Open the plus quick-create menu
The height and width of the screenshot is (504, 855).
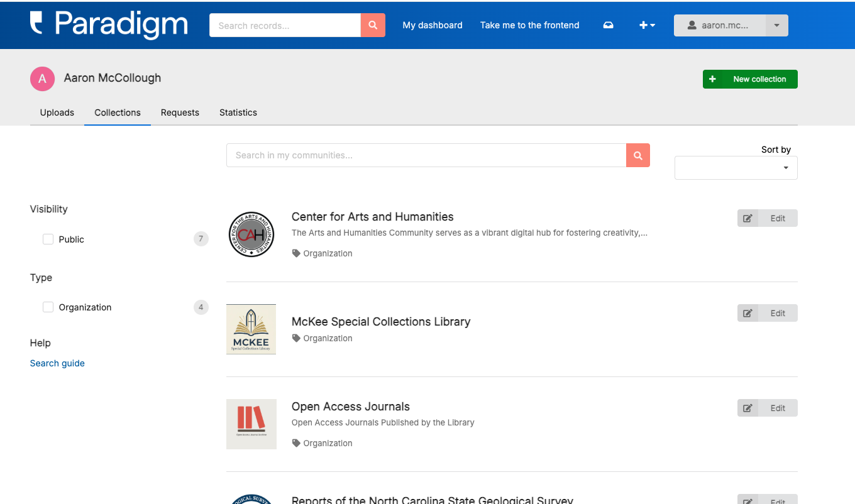pyautogui.click(x=647, y=25)
